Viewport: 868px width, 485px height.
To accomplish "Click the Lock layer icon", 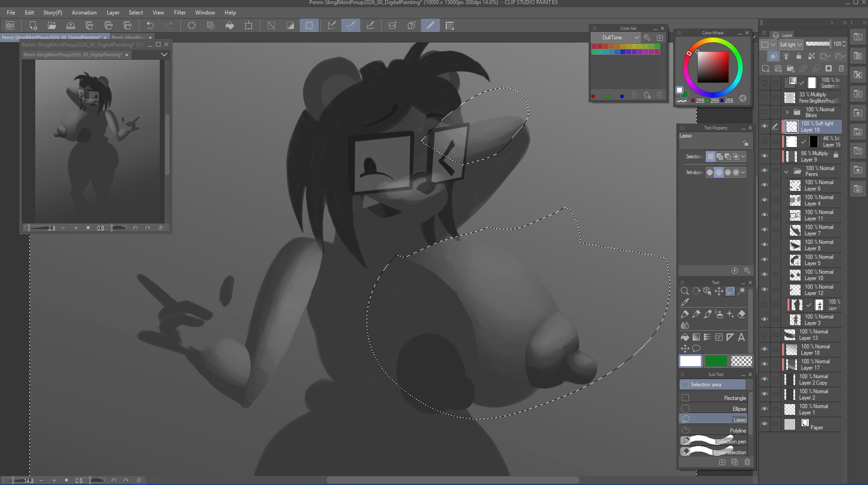I will (799, 56).
